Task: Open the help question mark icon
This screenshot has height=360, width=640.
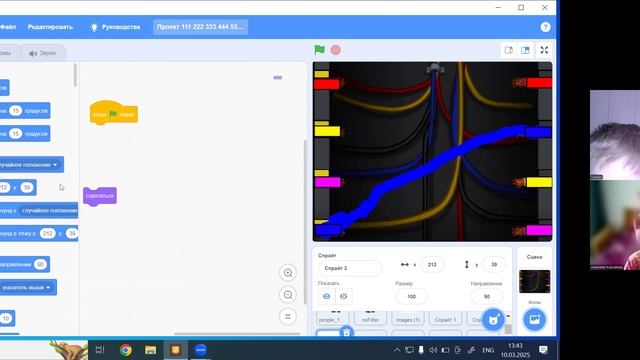Action: click(545, 27)
